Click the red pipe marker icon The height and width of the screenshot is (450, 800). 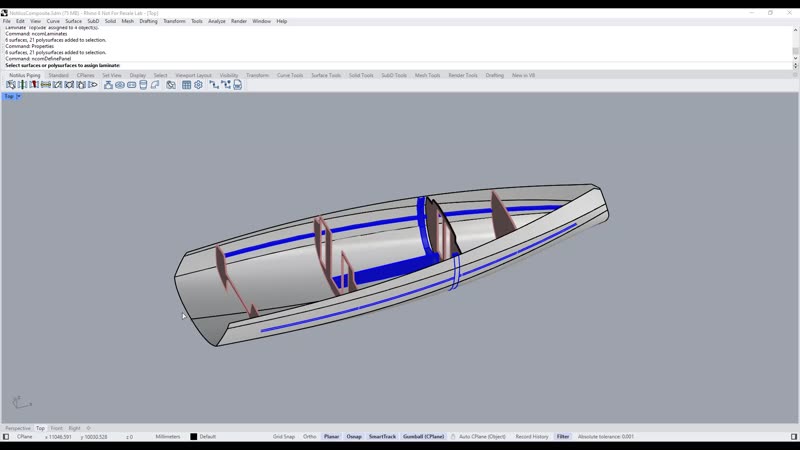(34, 85)
